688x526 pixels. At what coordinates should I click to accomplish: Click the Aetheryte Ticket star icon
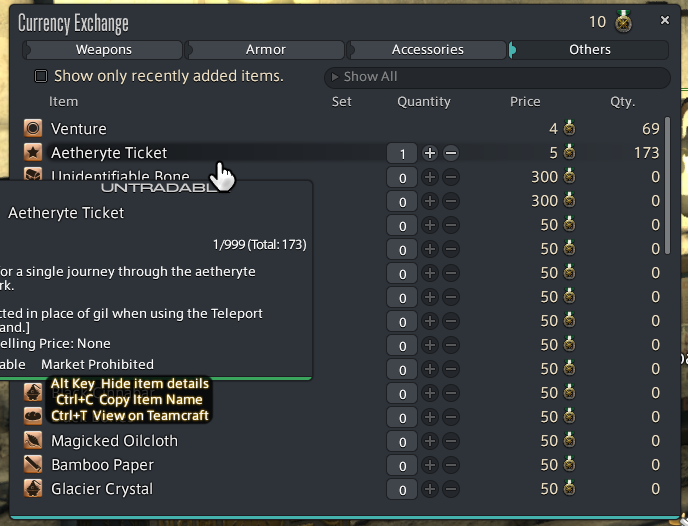coord(33,153)
